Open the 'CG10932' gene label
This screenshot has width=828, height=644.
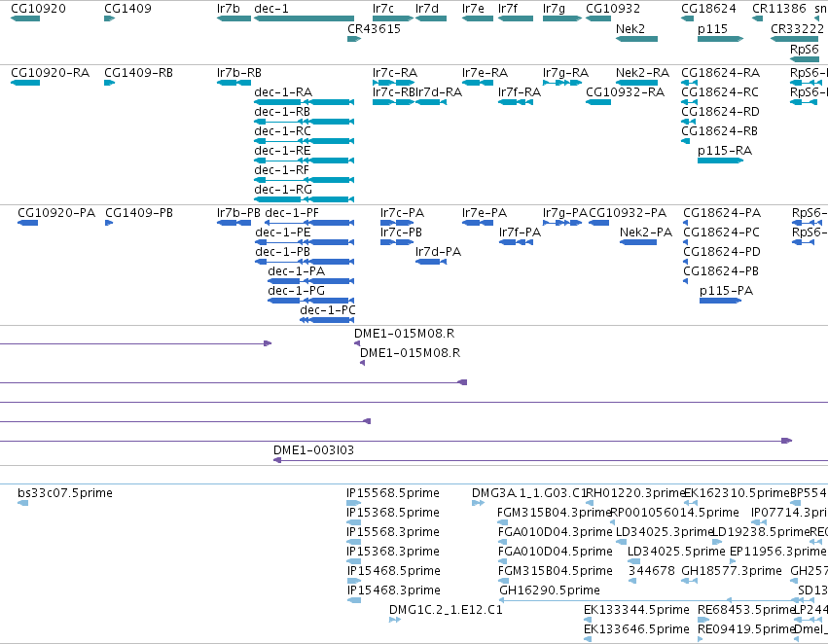click(613, 9)
